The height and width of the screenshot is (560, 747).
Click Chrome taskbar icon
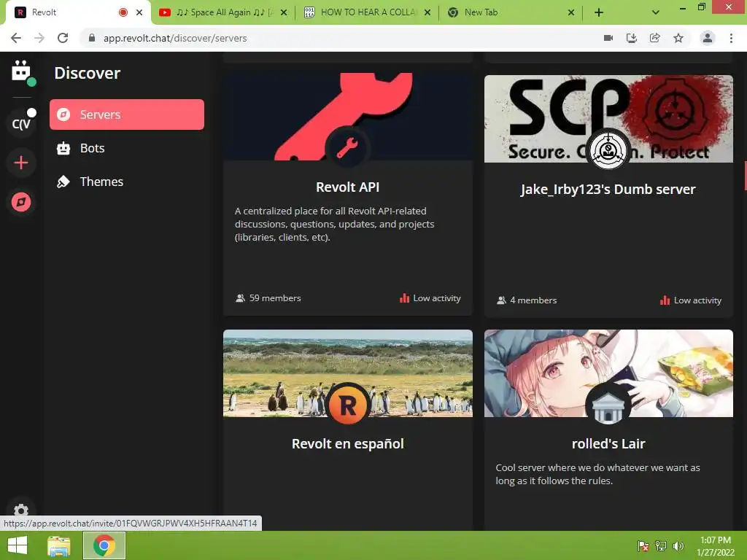[104, 545]
